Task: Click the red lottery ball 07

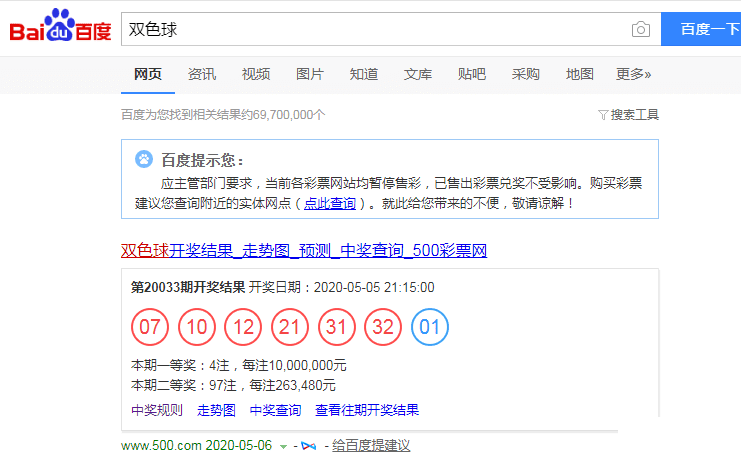Action: (x=150, y=327)
